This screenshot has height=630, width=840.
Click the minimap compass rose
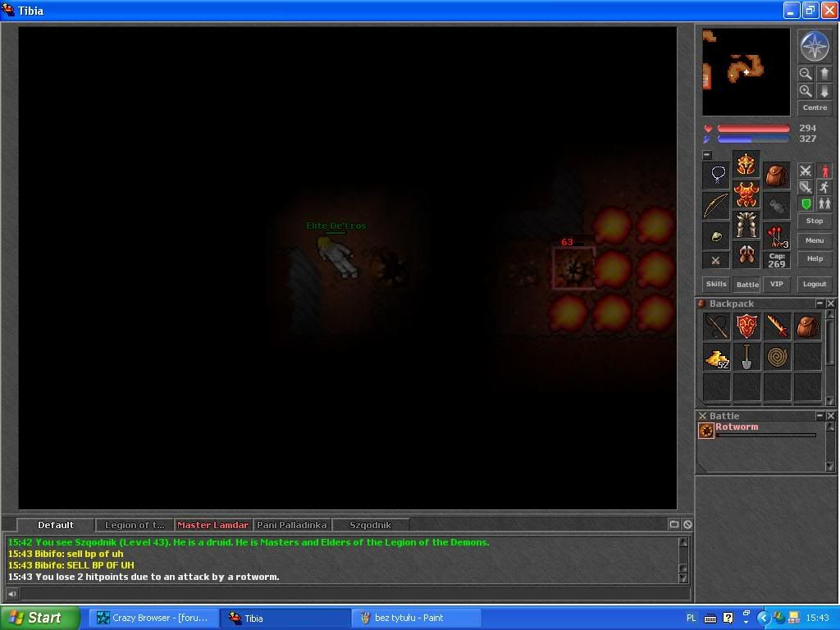815,46
